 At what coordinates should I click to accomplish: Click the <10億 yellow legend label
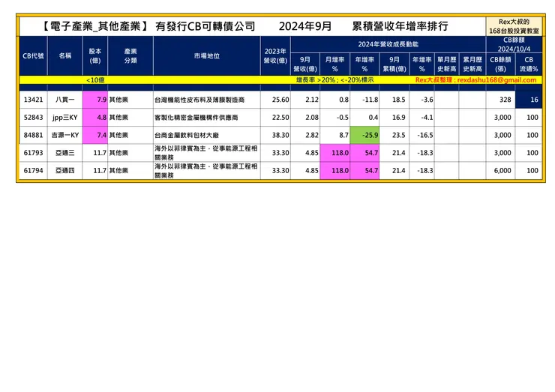pyautogui.click(x=95, y=80)
